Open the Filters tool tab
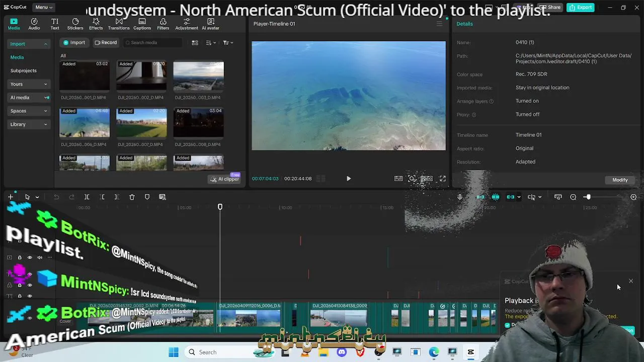The width and height of the screenshot is (644, 362). tap(163, 24)
